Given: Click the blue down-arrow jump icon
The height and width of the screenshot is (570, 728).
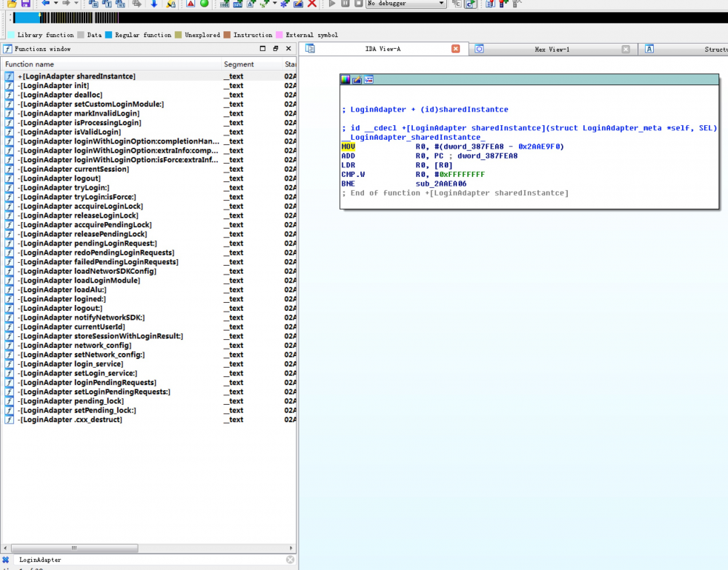Looking at the screenshot, I should 154,4.
